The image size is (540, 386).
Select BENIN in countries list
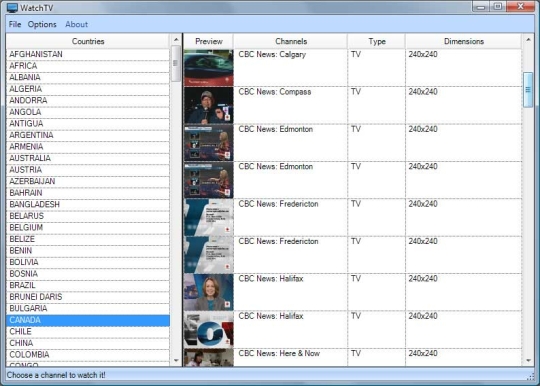coord(88,251)
